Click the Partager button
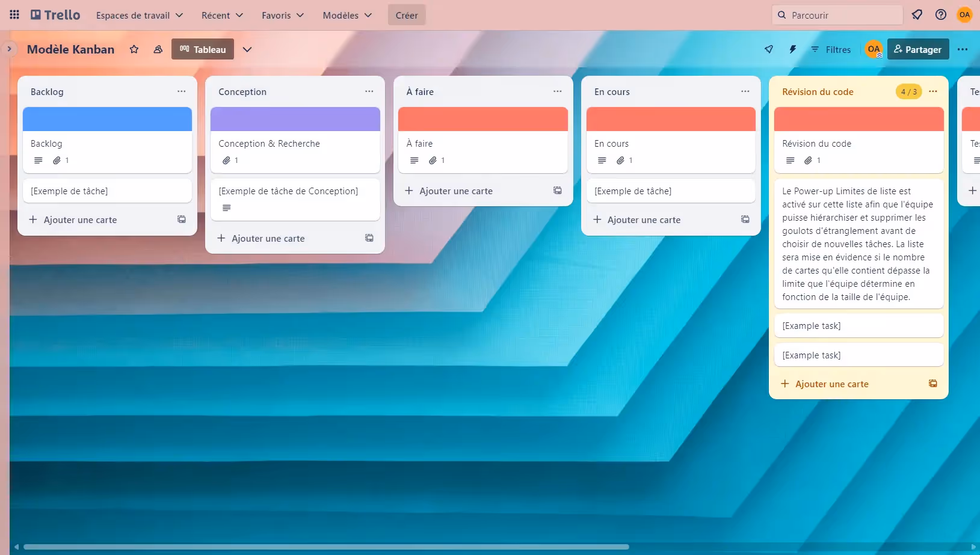The width and height of the screenshot is (980, 555). [x=917, y=49]
